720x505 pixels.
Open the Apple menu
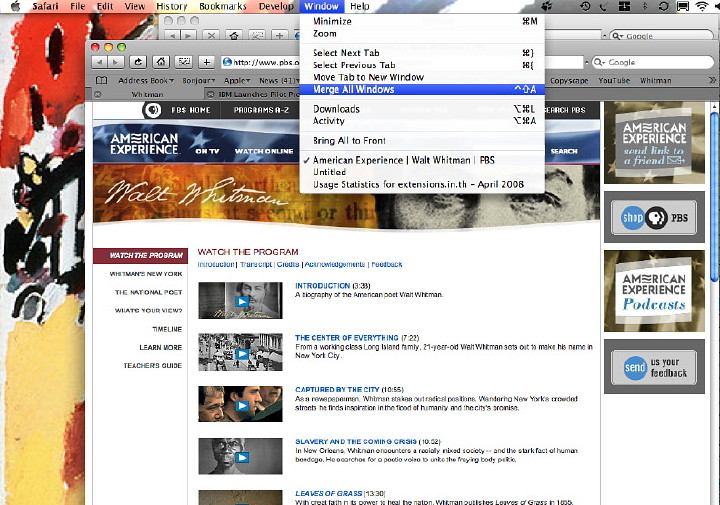pos(16,6)
